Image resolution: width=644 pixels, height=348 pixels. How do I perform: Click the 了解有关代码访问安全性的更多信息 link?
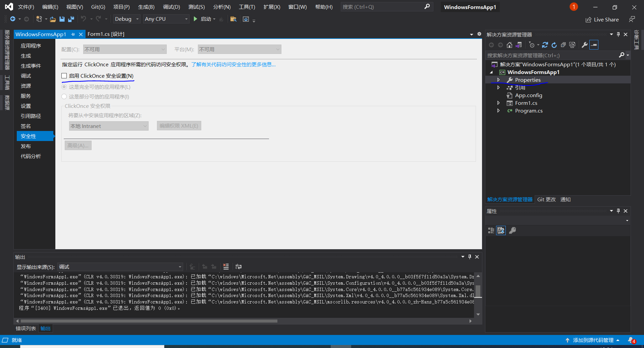pyautogui.click(x=233, y=64)
